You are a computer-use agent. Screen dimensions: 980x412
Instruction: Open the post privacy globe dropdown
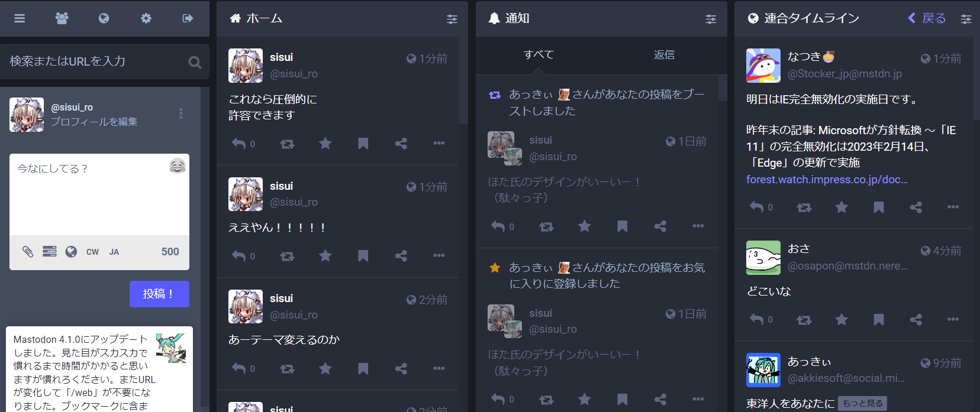point(71,252)
